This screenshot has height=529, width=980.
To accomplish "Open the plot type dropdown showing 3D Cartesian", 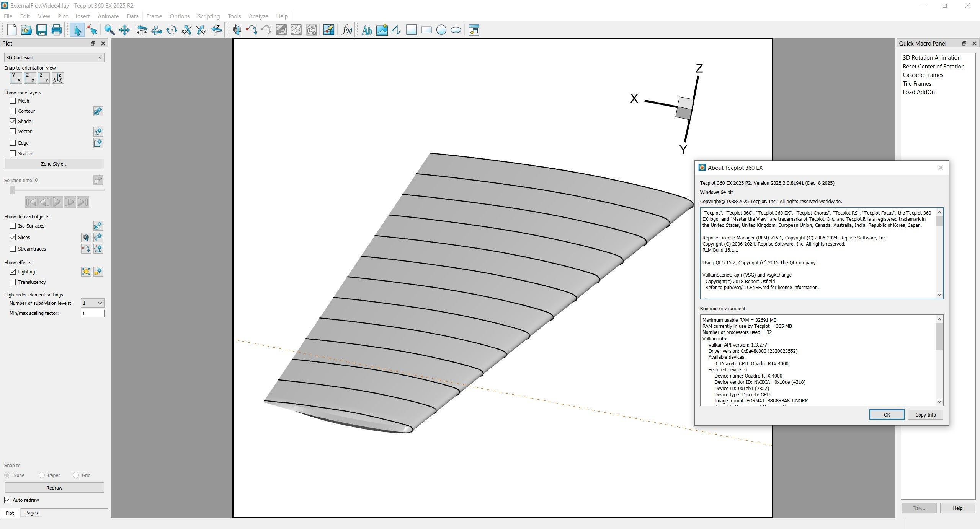I will pyautogui.click(x=54, y=57).
